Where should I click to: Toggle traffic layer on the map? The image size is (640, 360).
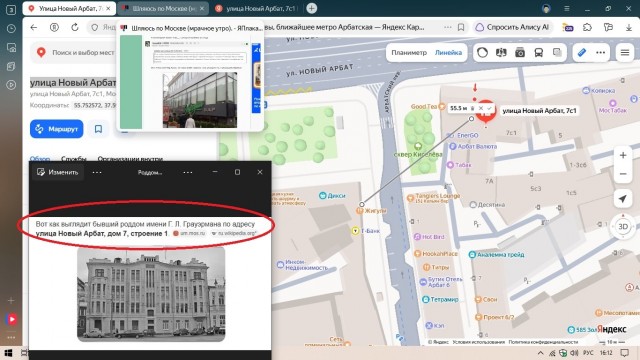point(482,53)
